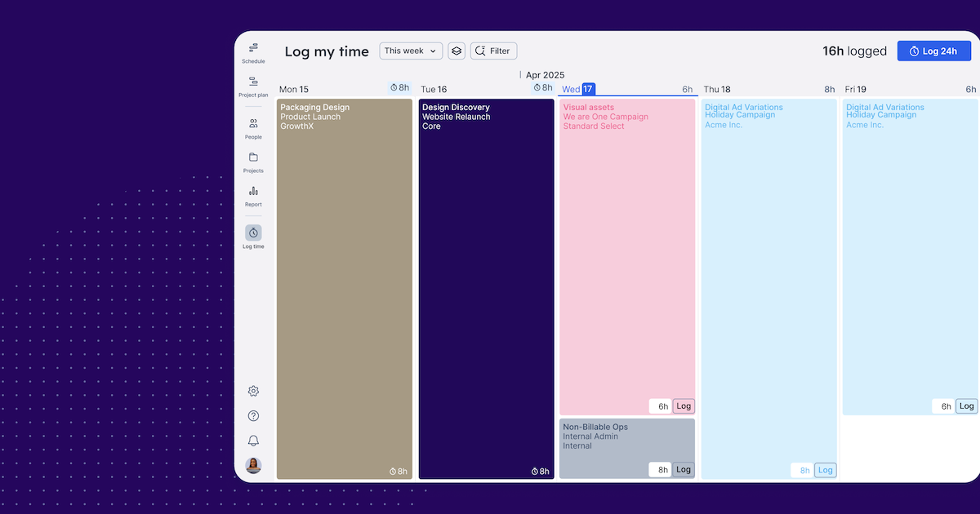
Task: Open the Schedule view icon
Action: click(x=253, y=48)
